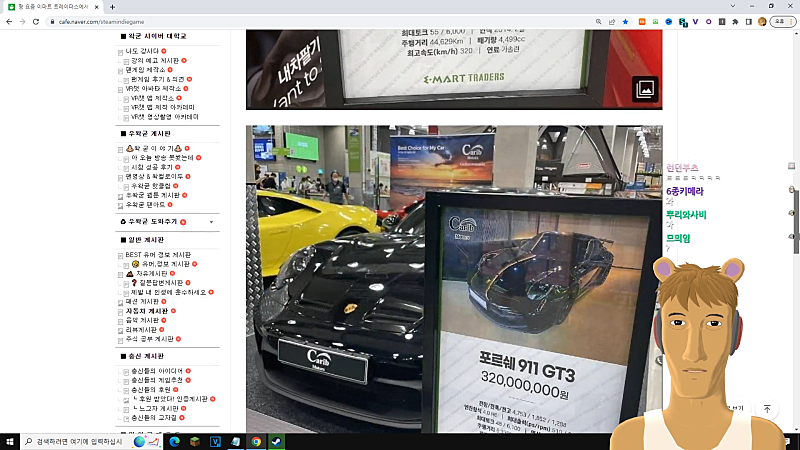The image size is (800, 450).
Task: Click chat username 므믜임
Action: pos(678,238)
